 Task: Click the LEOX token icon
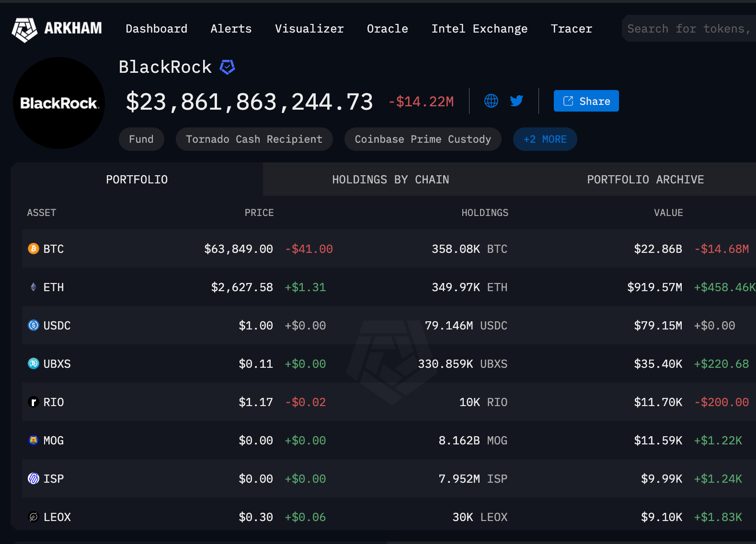tap(34, 517)
